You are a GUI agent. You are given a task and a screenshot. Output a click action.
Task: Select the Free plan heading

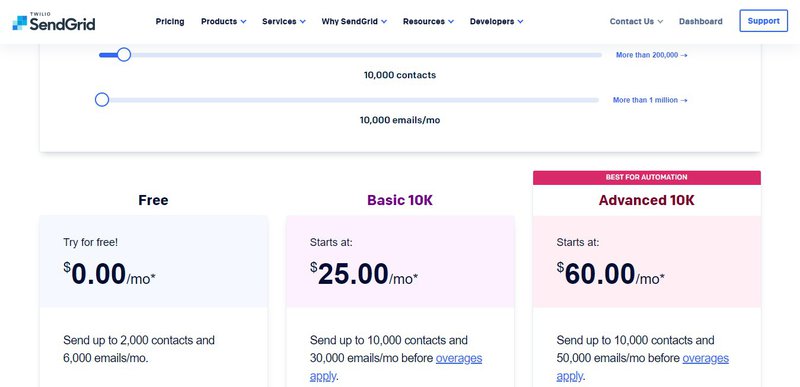pos(153,200)
